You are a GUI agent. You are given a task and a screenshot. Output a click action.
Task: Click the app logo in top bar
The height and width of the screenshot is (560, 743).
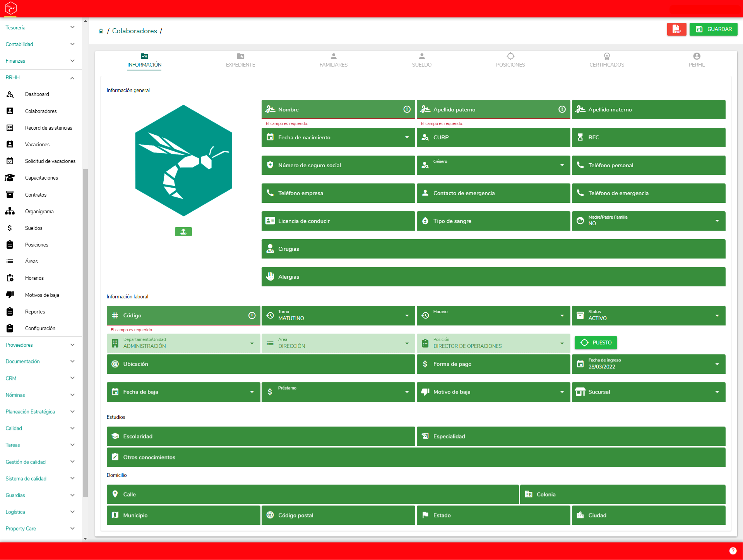click(x=11, y=8)
